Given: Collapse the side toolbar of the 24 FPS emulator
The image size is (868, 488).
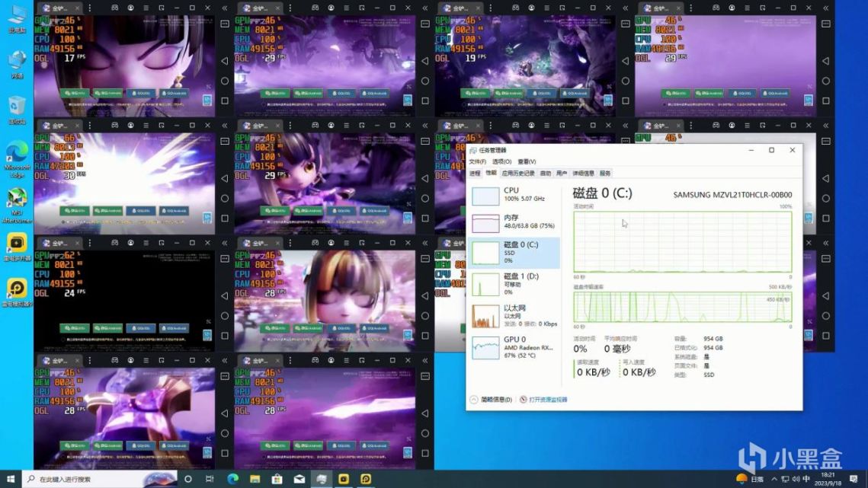Looking at the screenshot, I should [x=225, y=243].
